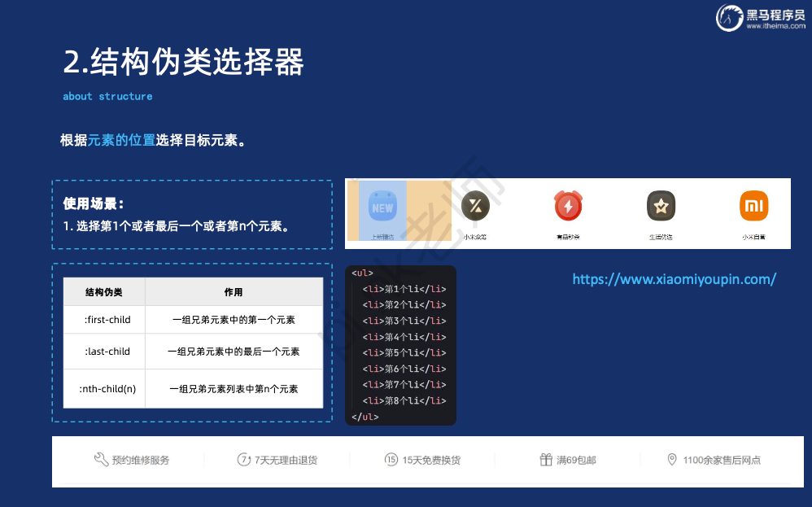Click the 7天无理由退货 label
812x507 pixels.
286,460
